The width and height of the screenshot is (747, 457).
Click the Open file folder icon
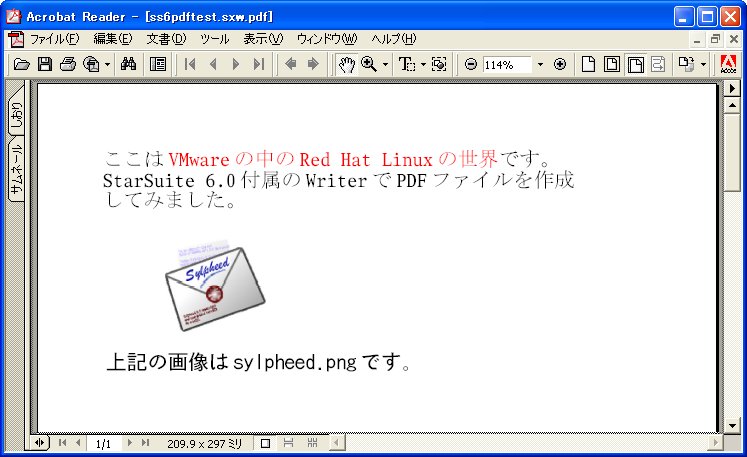tap(21, 64)
